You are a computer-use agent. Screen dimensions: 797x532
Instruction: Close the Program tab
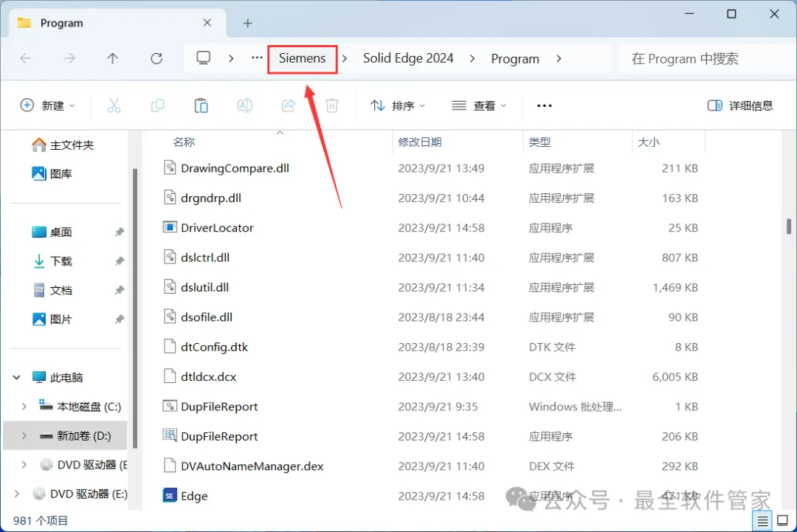pos(207,23)
